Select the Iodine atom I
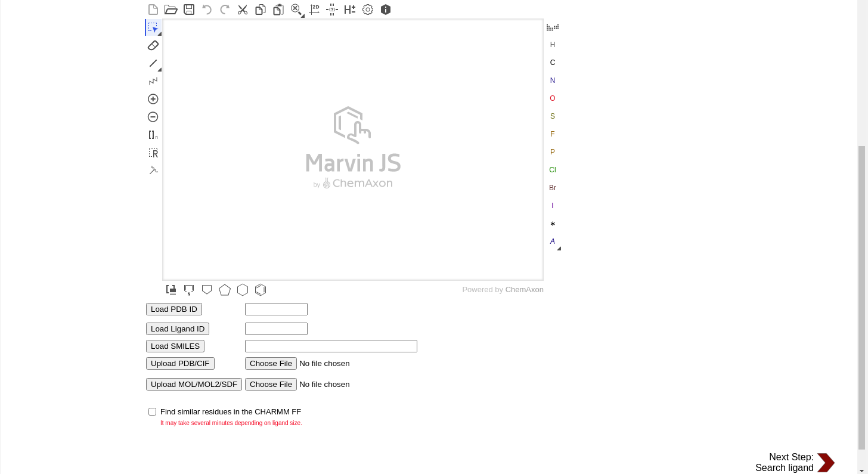The height and width of the screenshot is (474, 868). (553, 206)
